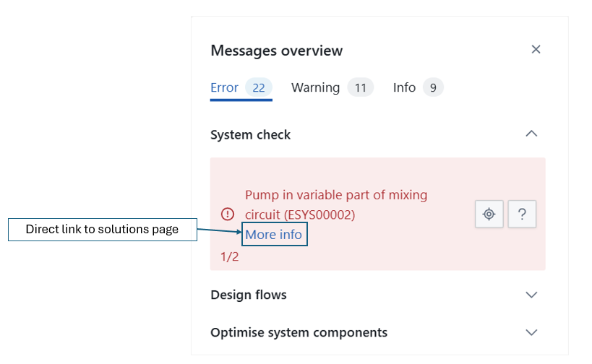Click the Direct link to solutions page label
The image size is (592, 364).
click(x=102, y=230)
